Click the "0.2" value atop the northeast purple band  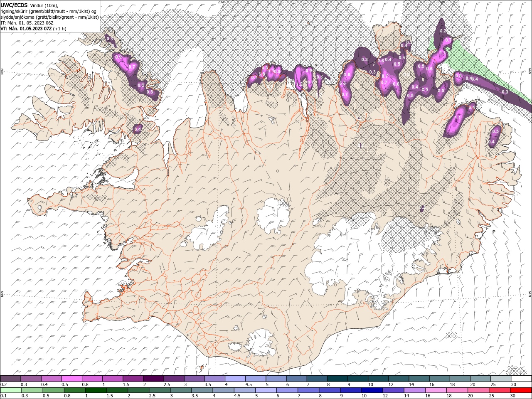(x=443, y=31)
